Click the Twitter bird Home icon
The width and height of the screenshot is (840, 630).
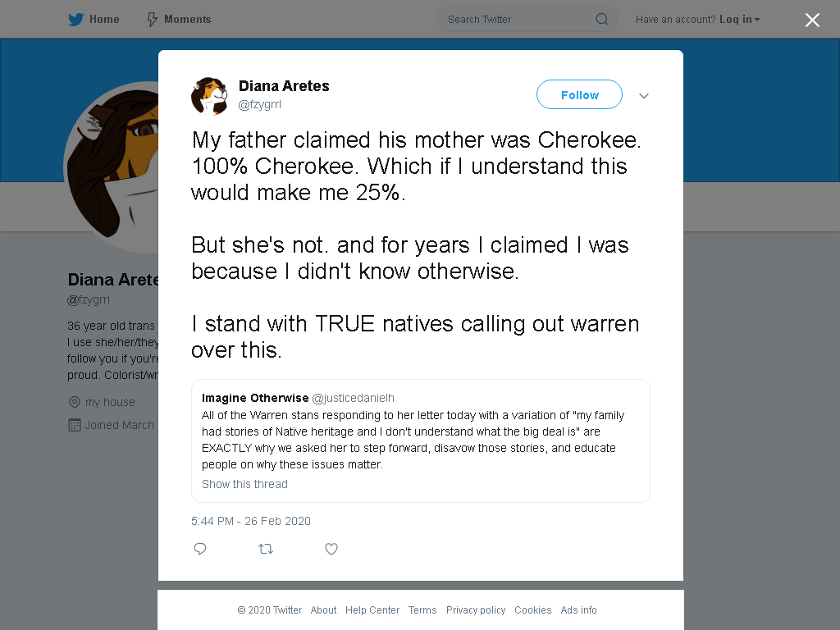tap(75, 20)
